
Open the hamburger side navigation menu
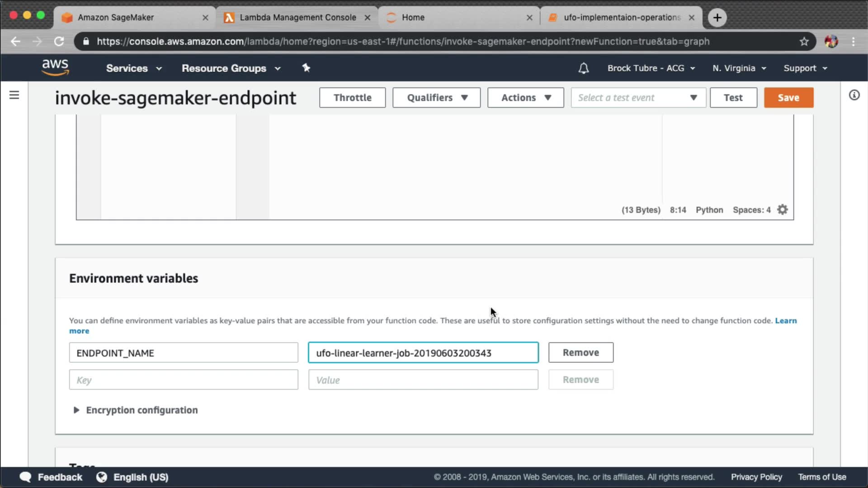tap(14, 95)
